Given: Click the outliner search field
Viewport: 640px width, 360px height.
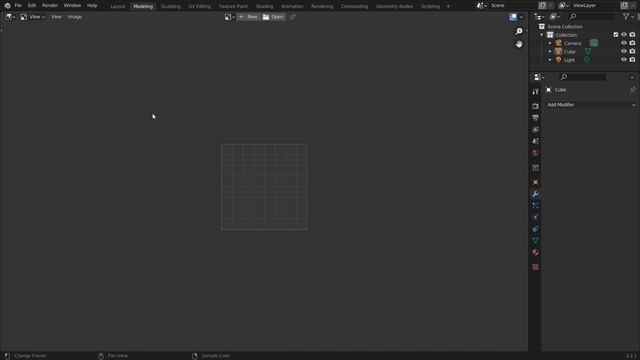Looking at the screenshot, I should tap(592, 16).
